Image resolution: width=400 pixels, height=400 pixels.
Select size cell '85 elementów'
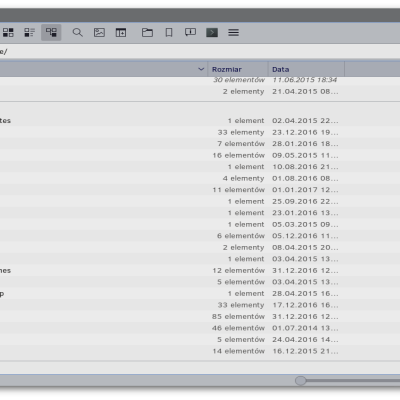pos(238,316)
